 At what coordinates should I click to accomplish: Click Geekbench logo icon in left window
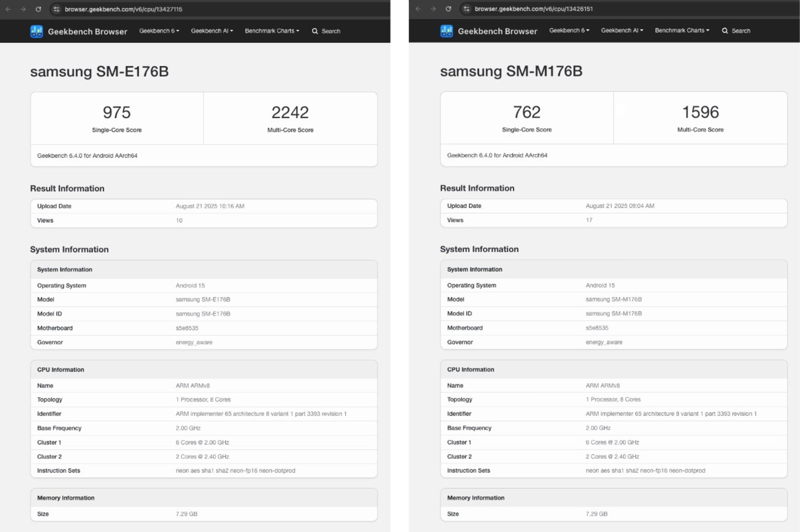(37, 31)
